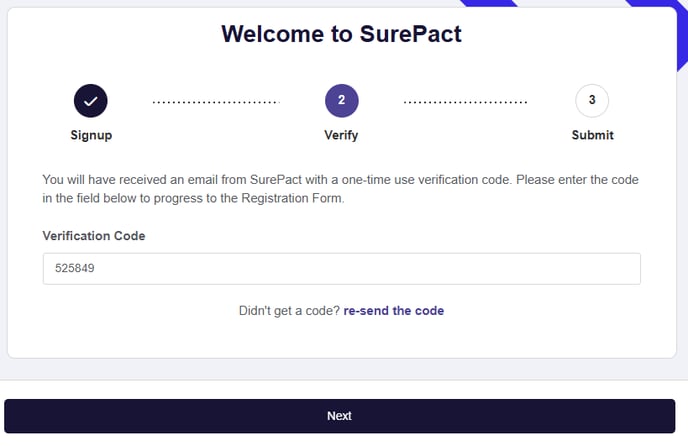Screen dimensions: 688x446
Task: Jump to the Submit step label
Action: (592, 135)
